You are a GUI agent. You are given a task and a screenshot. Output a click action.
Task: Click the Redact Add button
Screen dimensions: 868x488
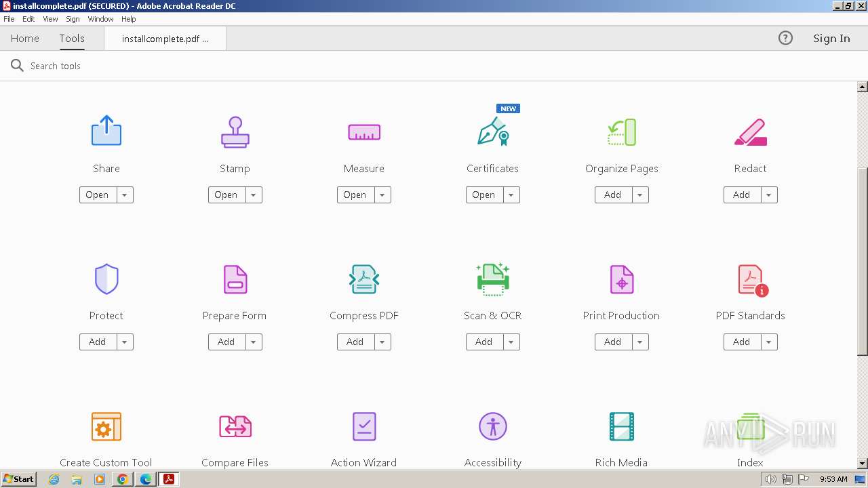tap(742, 195)
